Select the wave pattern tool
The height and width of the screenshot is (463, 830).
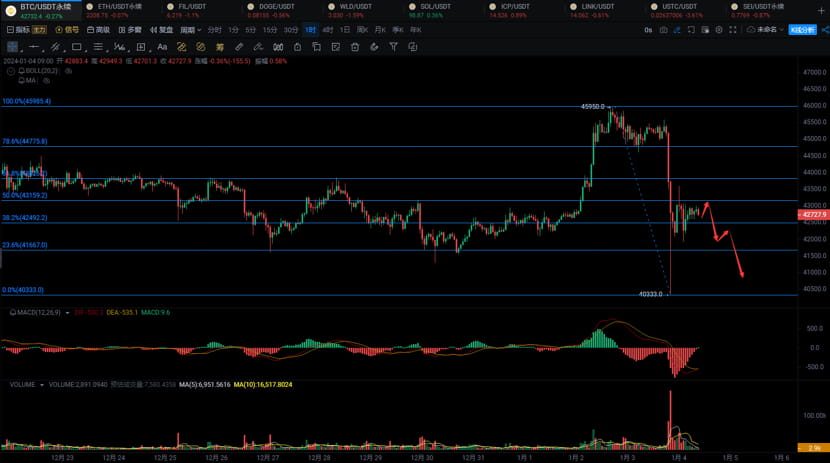pyautogui.click(x=120, y=47)
